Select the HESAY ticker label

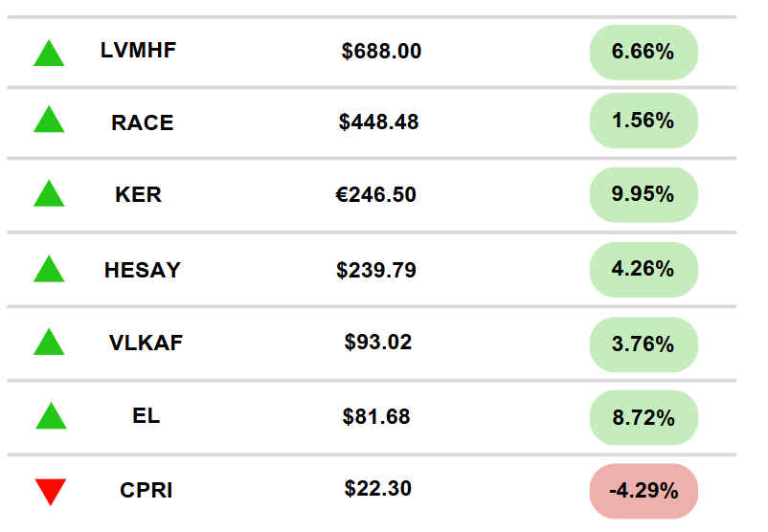click(143, 270)
